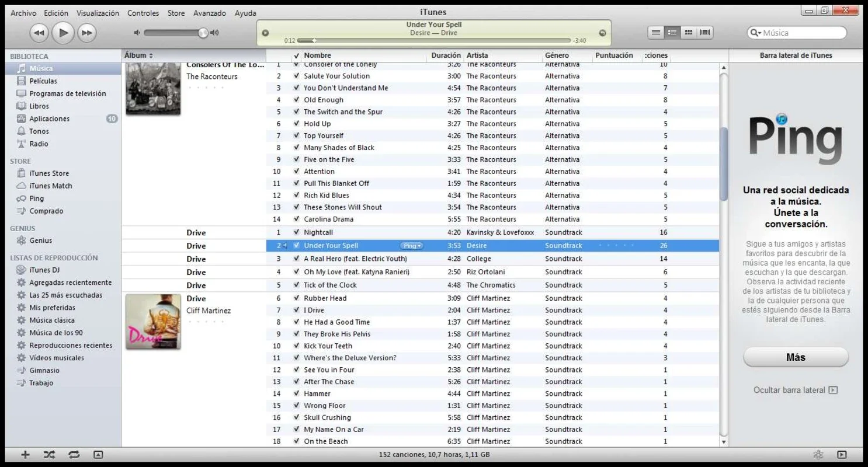The image size is (868, 467).
Task: Click the previous track rewind button
Action: click(x=39, y=33)
